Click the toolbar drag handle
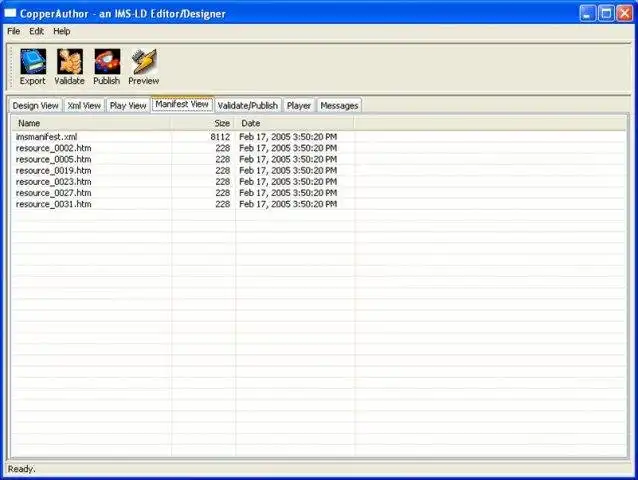Viewport: 638px width, 480px height. pos(11,67)
